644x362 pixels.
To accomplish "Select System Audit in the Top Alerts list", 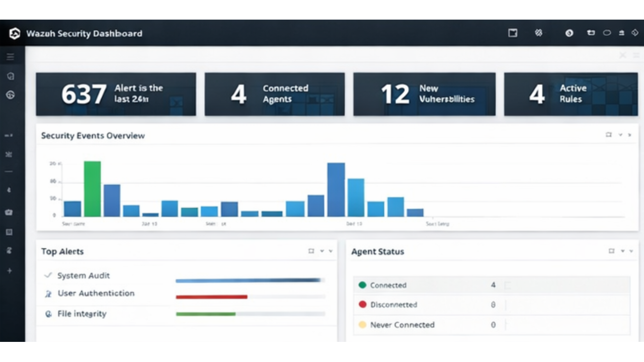I will [x=84, y=276].
